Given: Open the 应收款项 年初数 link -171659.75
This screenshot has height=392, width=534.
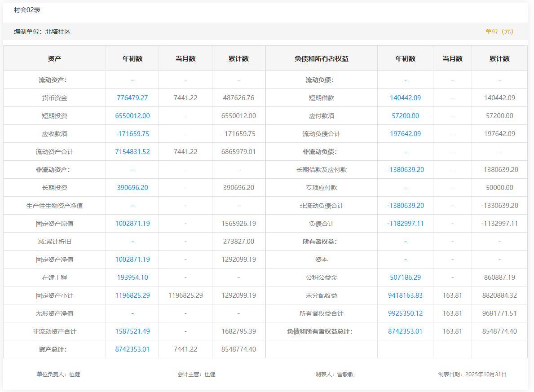Looking at the screenshot, I should tap(132, 134).
